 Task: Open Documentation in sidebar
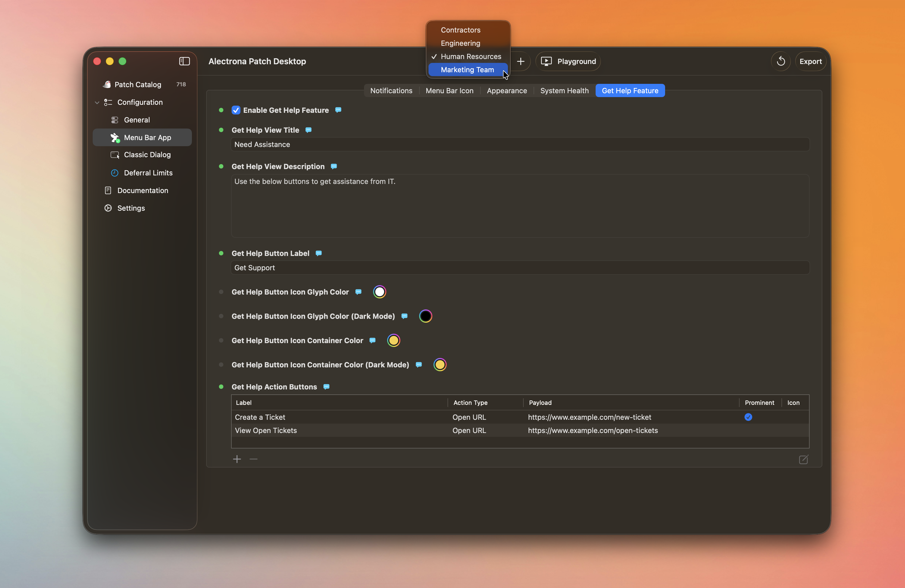pyautogui.click(x=142, y=191)
